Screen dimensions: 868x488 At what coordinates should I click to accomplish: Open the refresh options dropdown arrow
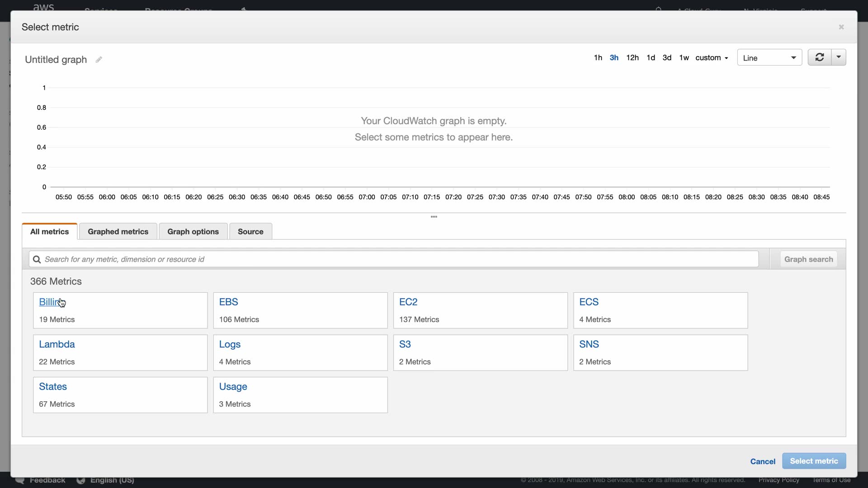pos(839,57)
